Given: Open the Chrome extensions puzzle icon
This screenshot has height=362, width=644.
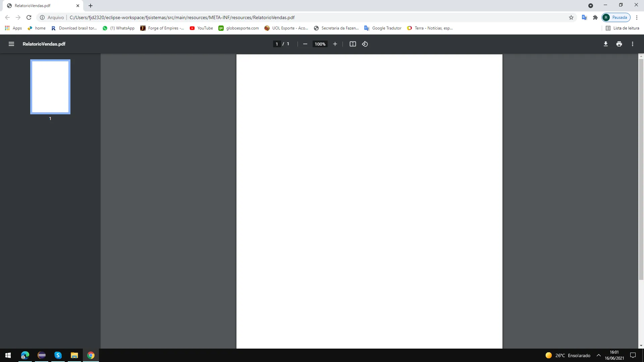Looking at the screenshot, I should click(x=595, y=17).
